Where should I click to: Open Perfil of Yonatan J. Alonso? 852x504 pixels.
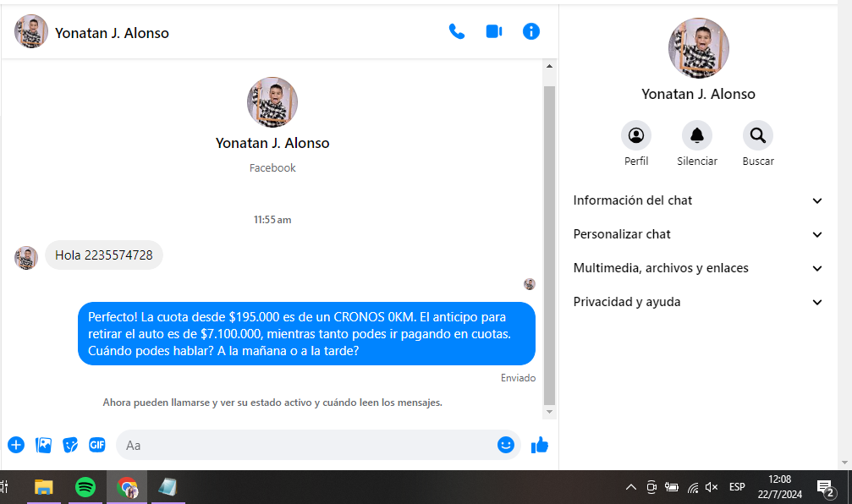[636, 136]
